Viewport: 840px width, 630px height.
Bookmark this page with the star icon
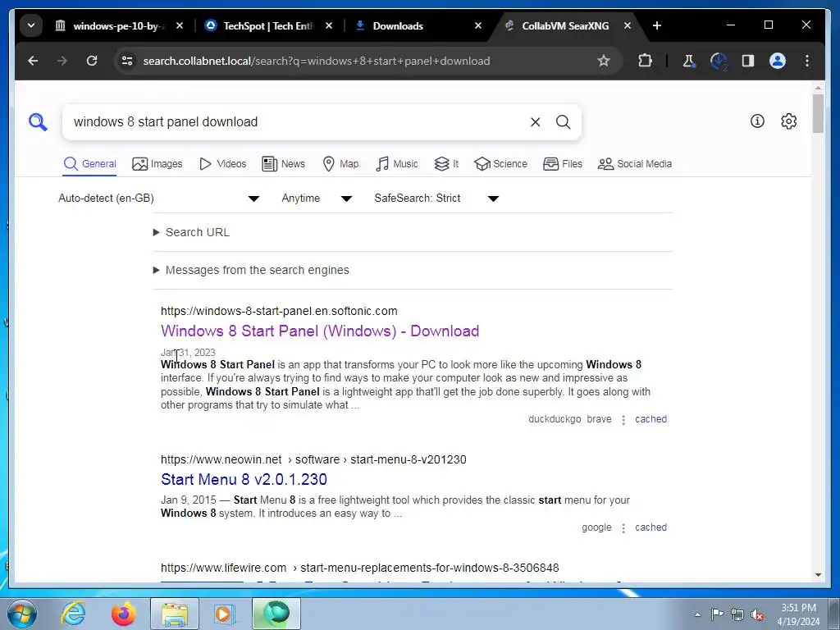(x=604, y=61)
